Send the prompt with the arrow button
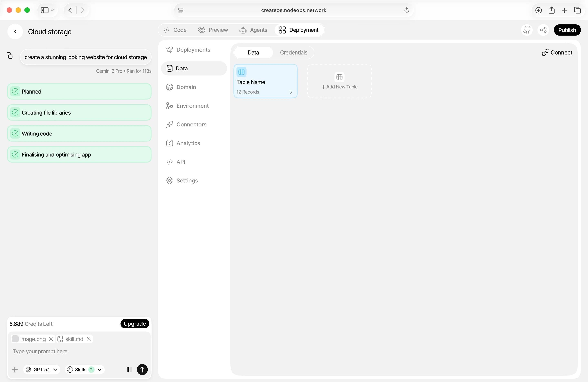Screen dimensions: 588x382 point(142,369)
